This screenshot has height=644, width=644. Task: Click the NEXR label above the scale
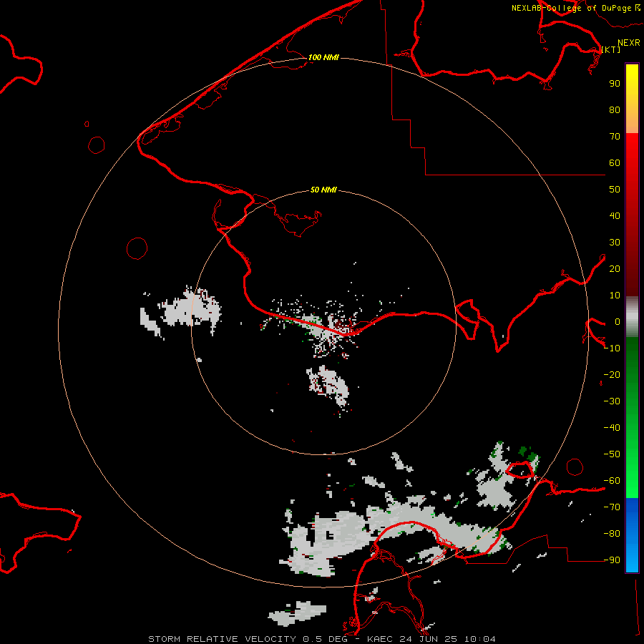pyautogui.click(x=629, y=43)
